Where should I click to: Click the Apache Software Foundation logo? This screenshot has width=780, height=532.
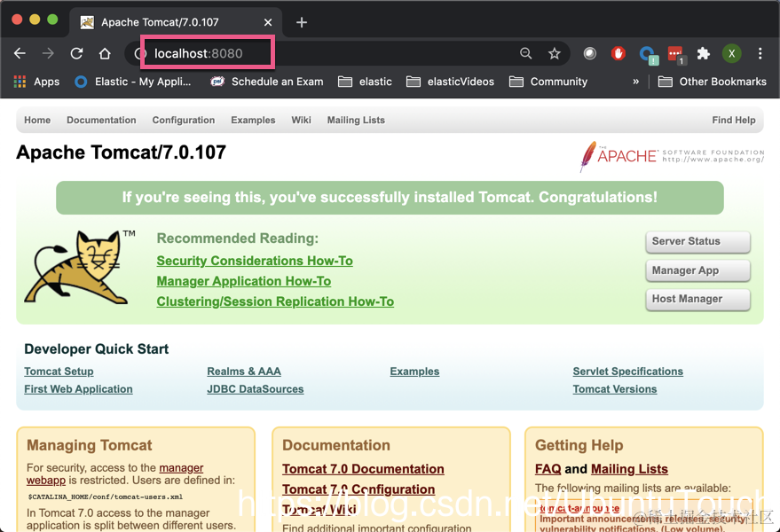point(672,156)
